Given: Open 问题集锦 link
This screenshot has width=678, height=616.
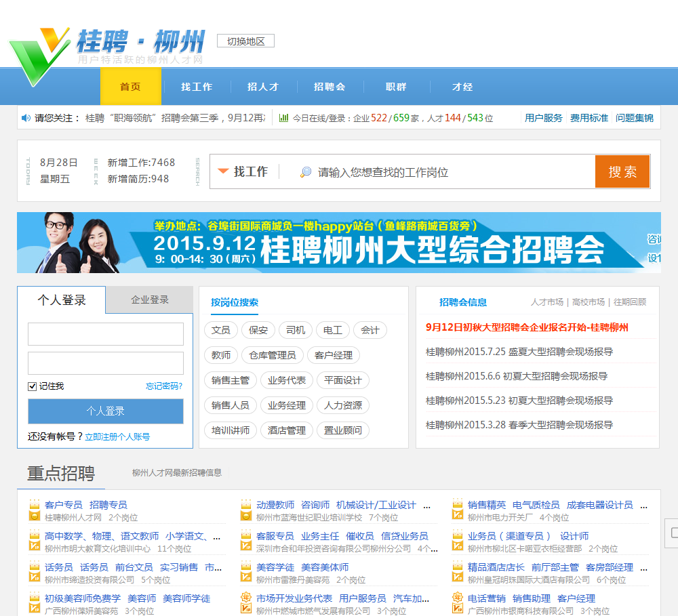Looking at the screenshot, I should [635, 118].
